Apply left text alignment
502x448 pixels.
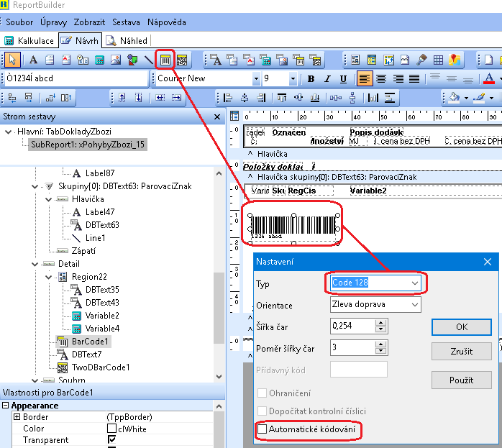click(x=365, y=78)
